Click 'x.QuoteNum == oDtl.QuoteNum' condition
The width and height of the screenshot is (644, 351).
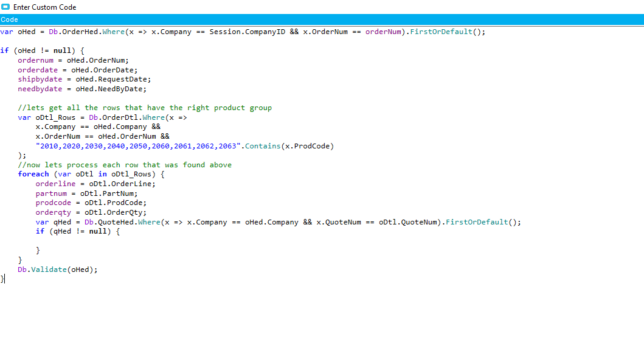pyautogui.click(x=376, y=223)
